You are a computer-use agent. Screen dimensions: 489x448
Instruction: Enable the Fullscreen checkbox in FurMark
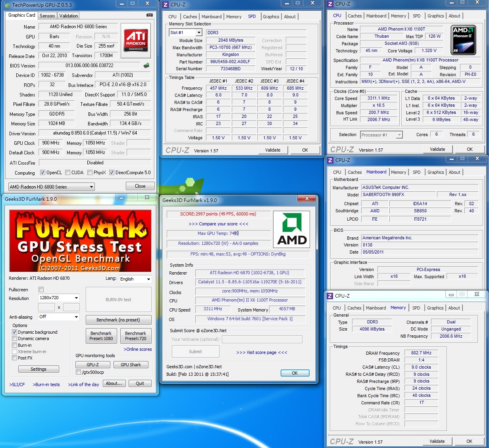pos(41,290)
